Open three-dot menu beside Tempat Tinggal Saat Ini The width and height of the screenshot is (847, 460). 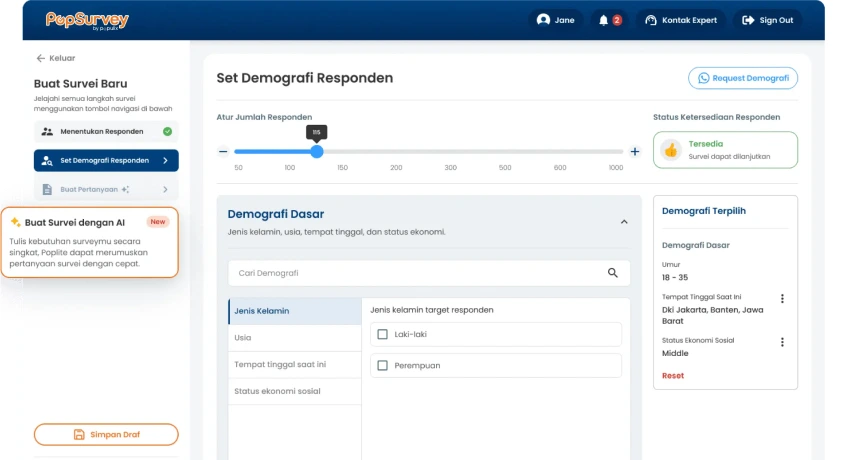coord(782,298)
